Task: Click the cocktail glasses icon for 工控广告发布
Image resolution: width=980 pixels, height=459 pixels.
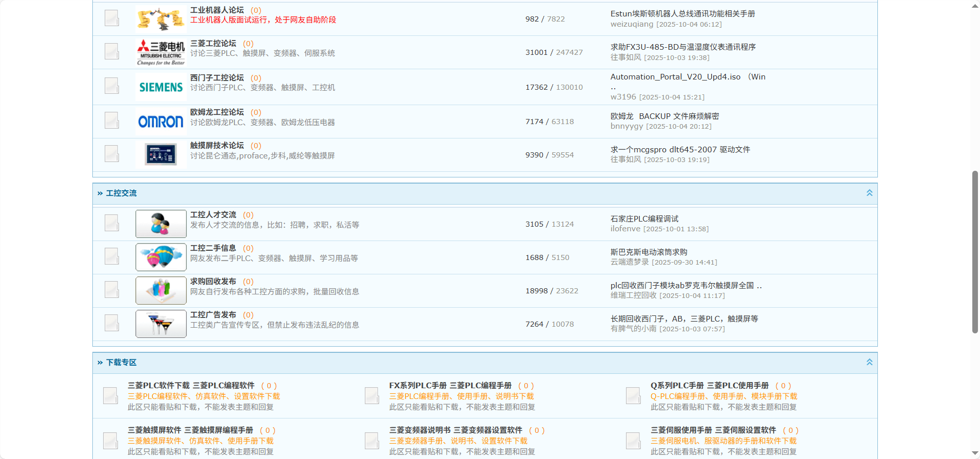Action: [x=161, y=324]
